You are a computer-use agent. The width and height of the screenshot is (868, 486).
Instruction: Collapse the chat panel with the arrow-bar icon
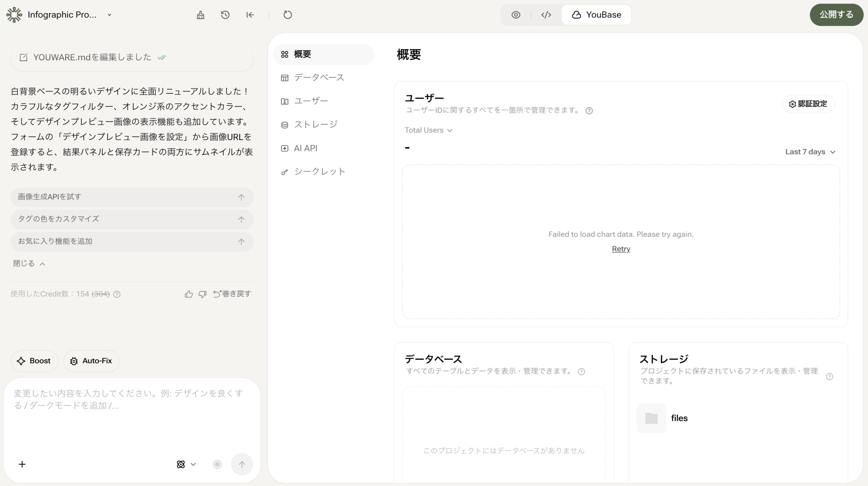coord(250,15)
